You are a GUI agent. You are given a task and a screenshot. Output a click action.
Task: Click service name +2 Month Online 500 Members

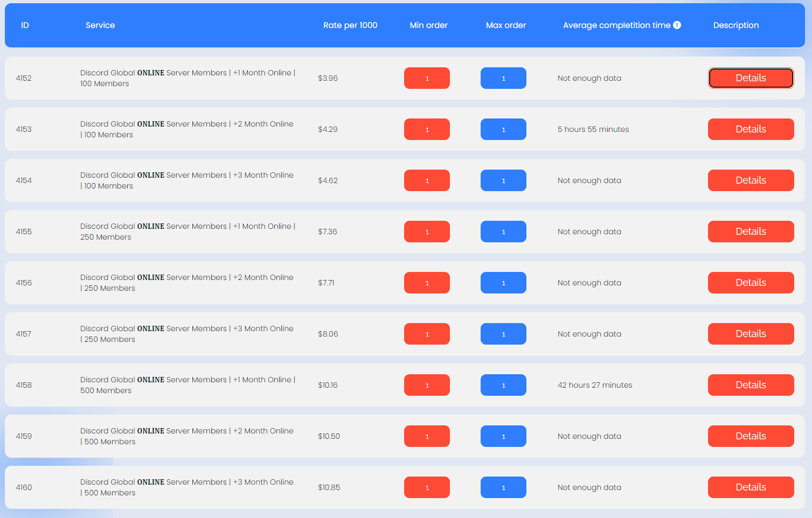tap(187, 436)
